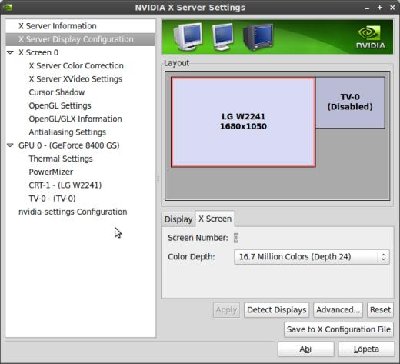Switch to the X Screen tab
Screen dimensions: 400x364
(x=215, y=219)
